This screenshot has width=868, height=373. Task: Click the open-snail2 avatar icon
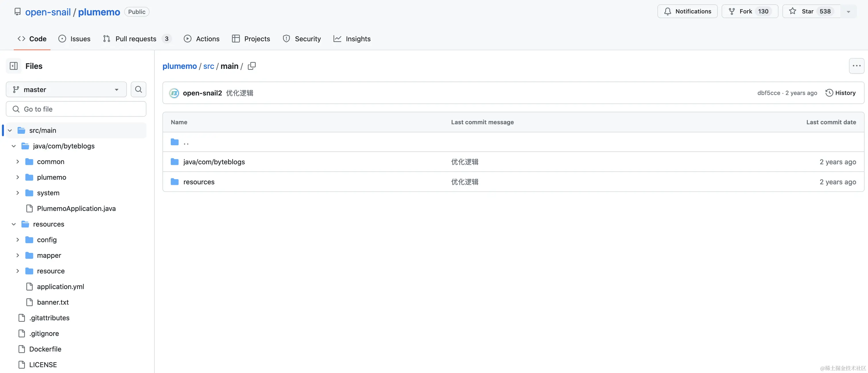pos(174,93)
